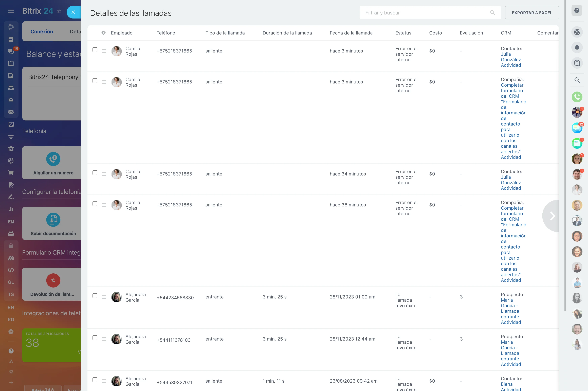Open the left sidebar hamburger menu
The width and height of the screenshot is (588, 391).
pos(11,11)
